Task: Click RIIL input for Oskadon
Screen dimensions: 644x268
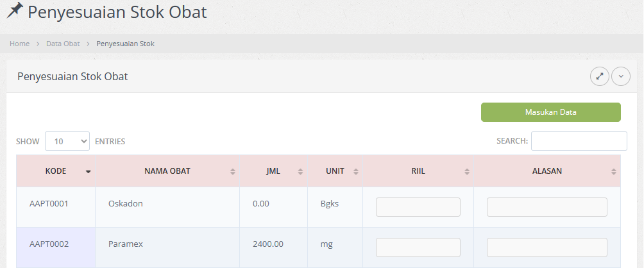Action: tap(418, 207)
